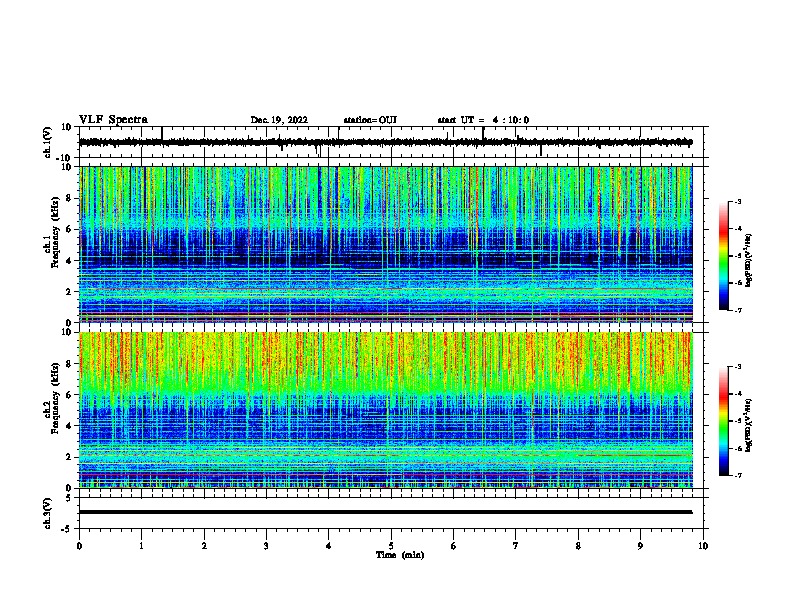792x612 pixels.
Task: Select the date text "Dec. 19, 2022"
Action: (x=279, y=120)
